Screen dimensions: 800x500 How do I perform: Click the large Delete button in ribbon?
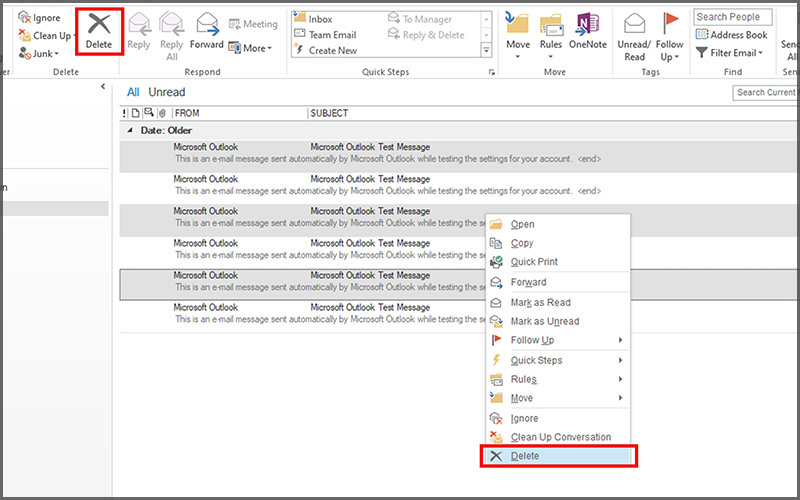99,32
